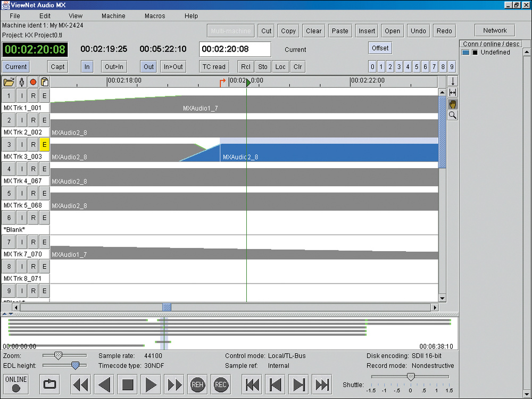This screenshot has width=532, height=399.
Task: Click the Zoom slider handle
Action: point(59,355)
